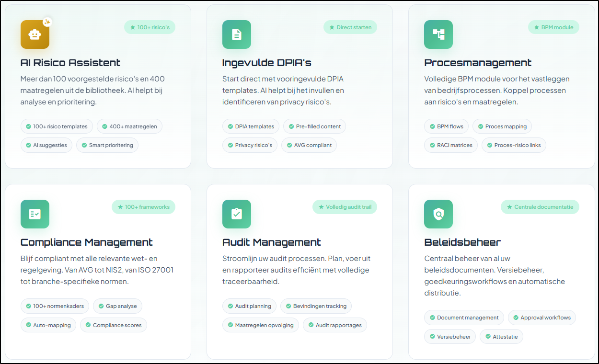
Task: Open the Procesmanagement heading
Action: [478, 63]
